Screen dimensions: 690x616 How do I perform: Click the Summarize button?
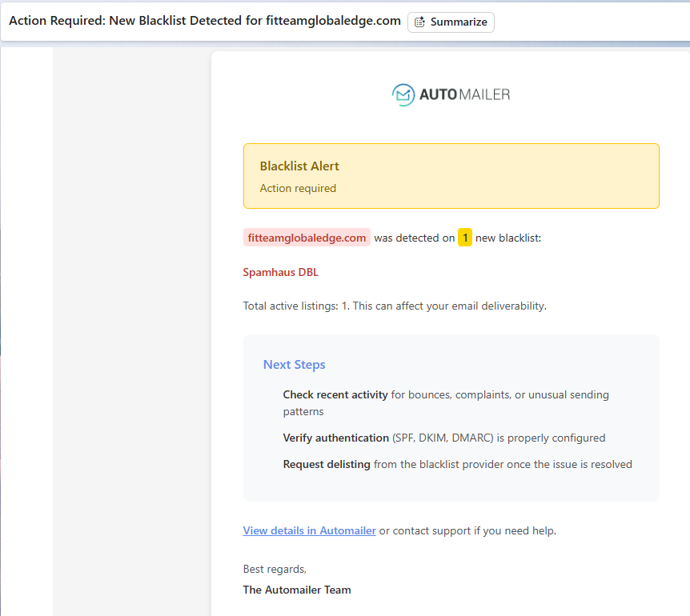pyautogui.click(x=451, y=22)
